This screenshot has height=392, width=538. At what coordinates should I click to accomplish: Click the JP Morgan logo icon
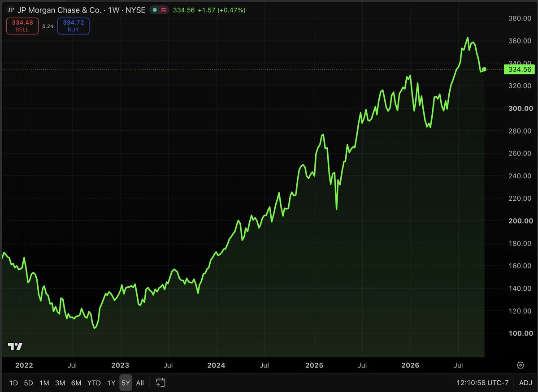pos(11,10)
